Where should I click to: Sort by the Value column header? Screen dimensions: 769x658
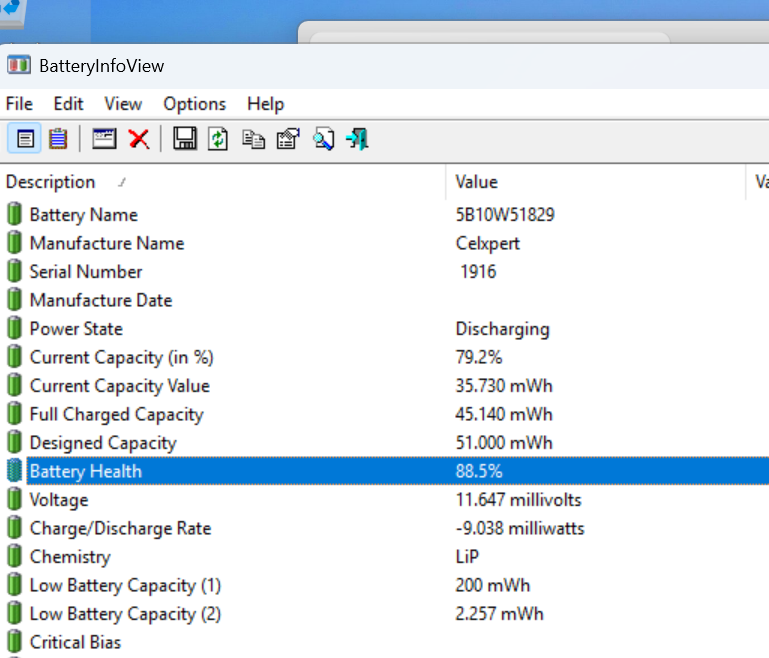click(x=595, y=182)
